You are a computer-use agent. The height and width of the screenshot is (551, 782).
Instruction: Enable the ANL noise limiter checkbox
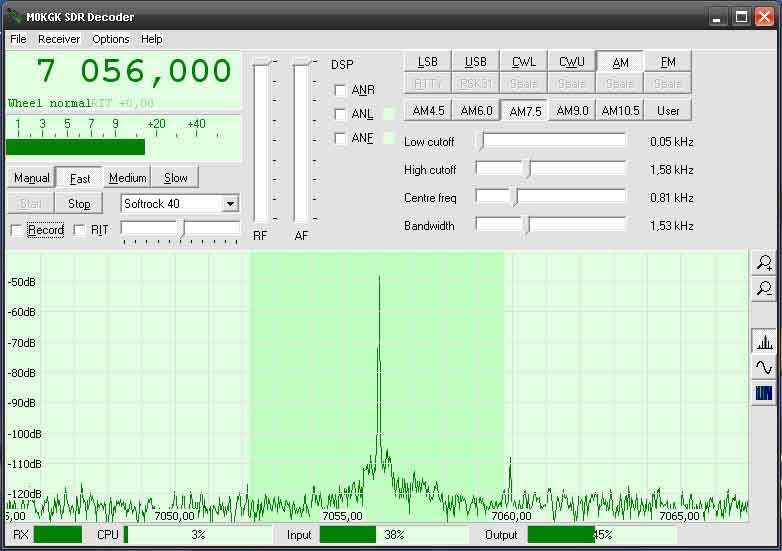[340, 114]
